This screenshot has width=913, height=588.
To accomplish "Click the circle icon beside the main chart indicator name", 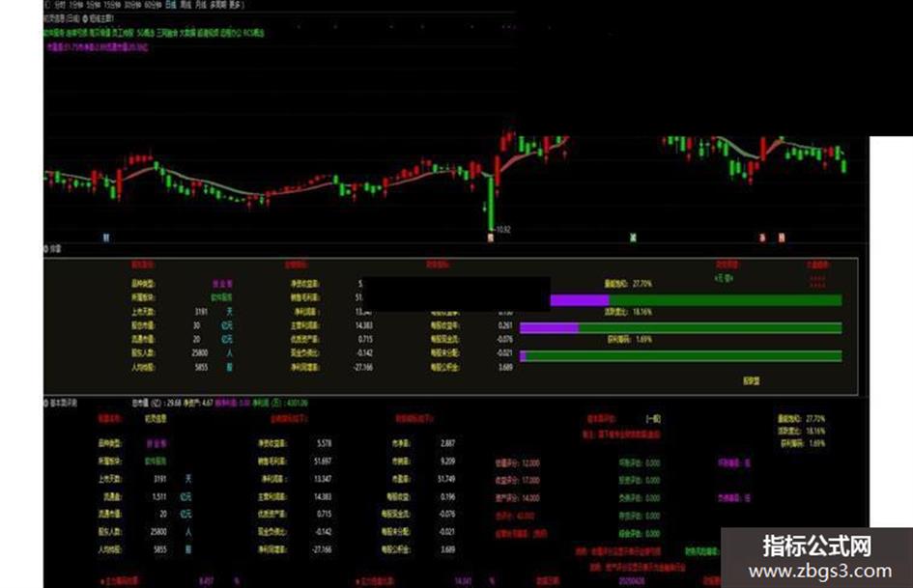I will (85, 18).
